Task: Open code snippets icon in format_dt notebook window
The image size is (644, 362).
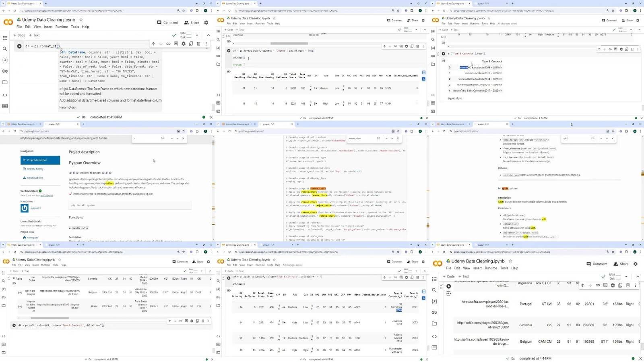Action: coord(5,95)
